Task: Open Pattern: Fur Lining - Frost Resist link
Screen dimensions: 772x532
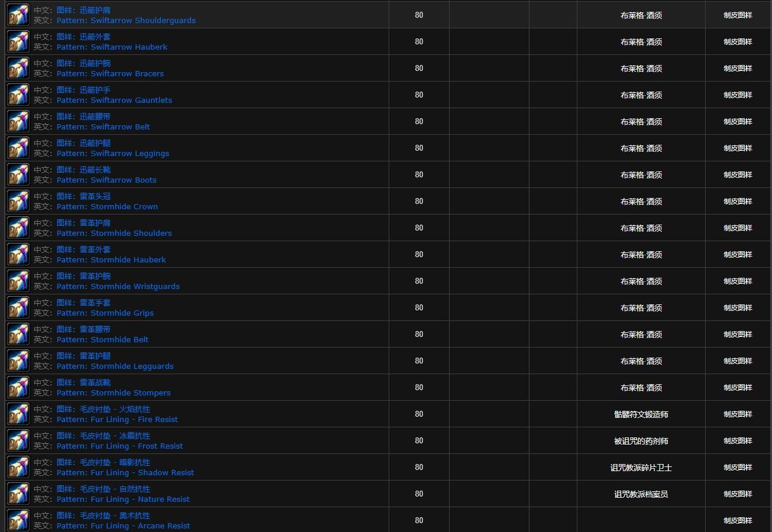Action: (119, 446)
